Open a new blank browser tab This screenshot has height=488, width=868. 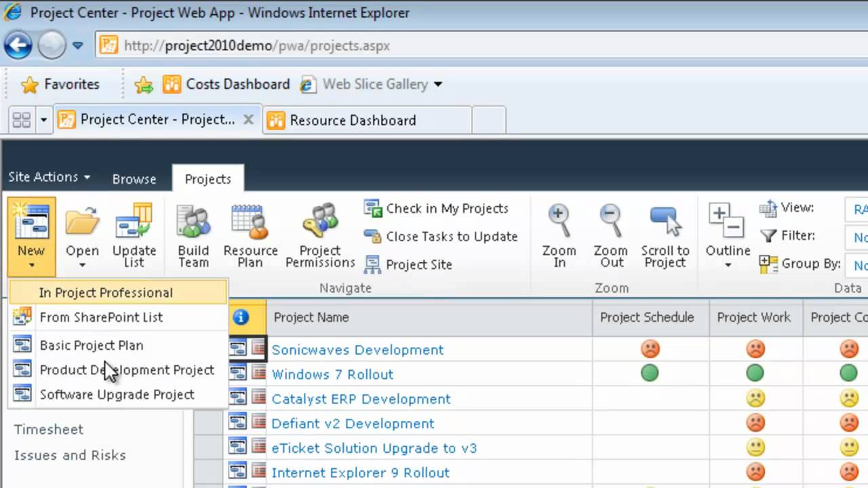[x=488, y=120]
